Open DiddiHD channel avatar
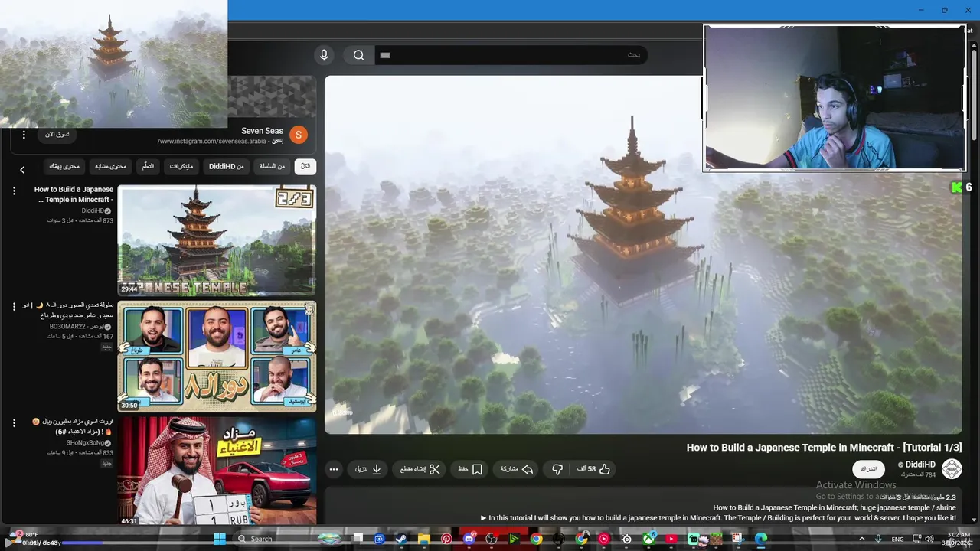 [952, 469]
